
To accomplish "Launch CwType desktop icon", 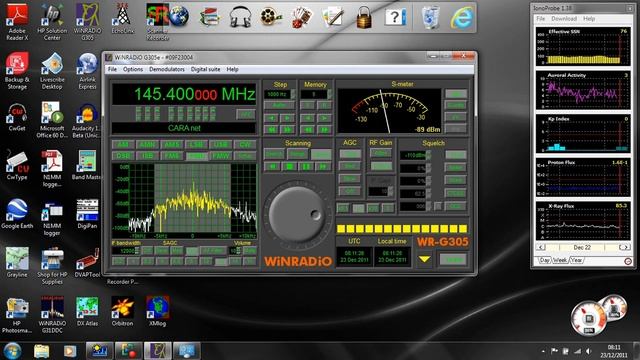I will coord(17,165).
